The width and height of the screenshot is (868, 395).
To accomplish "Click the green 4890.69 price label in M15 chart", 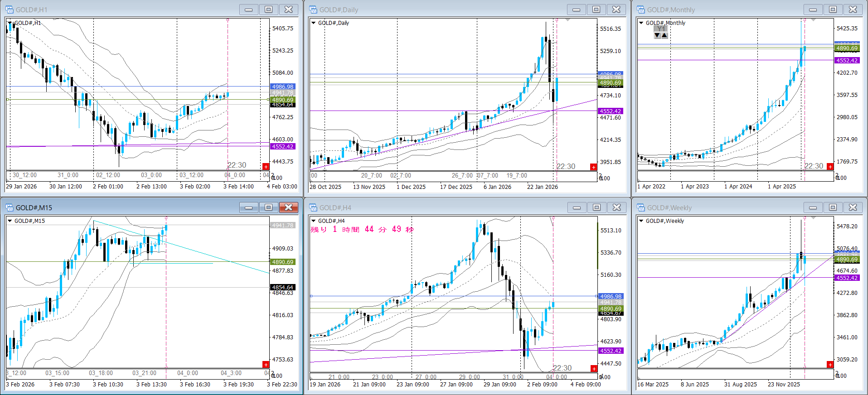I will pyautogui.click(x=283, y=262).
